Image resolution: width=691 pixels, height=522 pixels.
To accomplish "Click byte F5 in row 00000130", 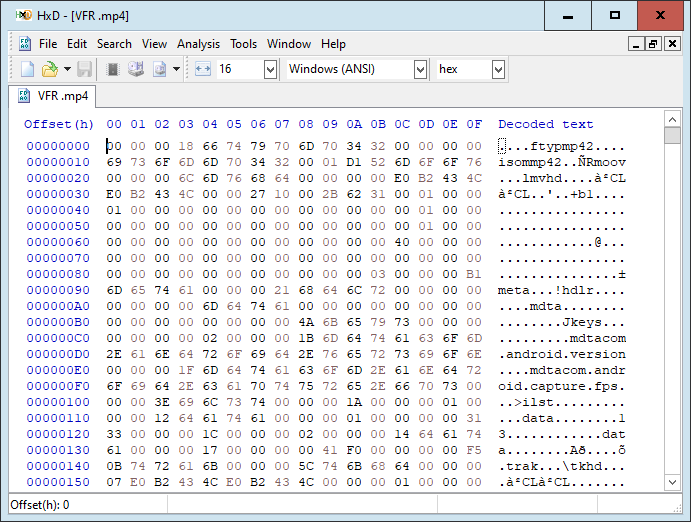I will coord(474,450).
